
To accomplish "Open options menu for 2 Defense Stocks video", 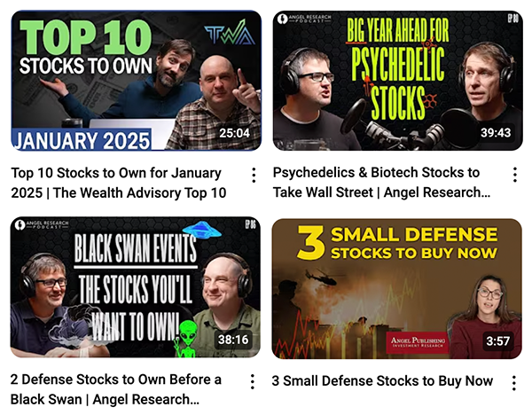I will click(x=253, y=381).
